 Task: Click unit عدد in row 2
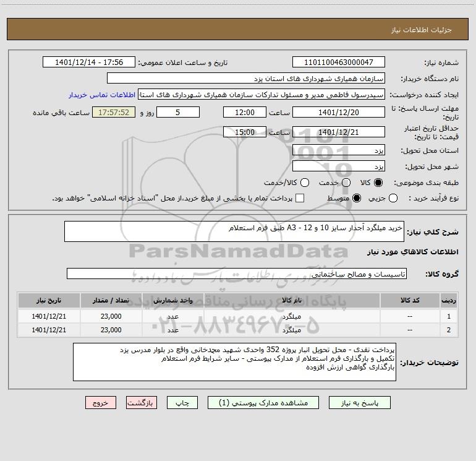(172, 330)
